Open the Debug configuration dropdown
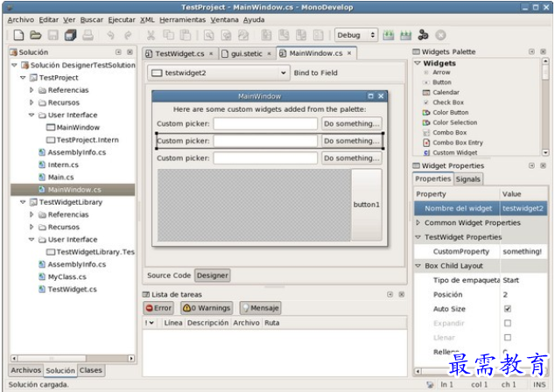555x392 pixels. (x=356, y=35)
